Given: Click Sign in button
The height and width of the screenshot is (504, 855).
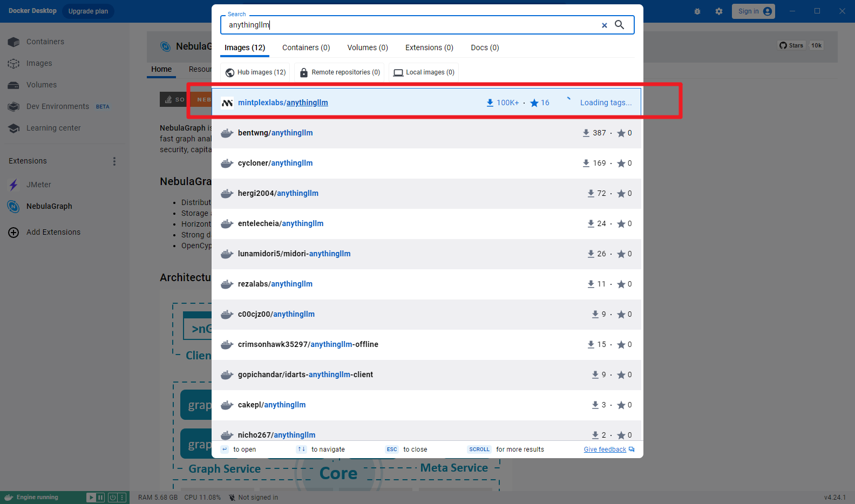Looking at the screenshot, I should pyautogui.click(x=754, y=11).
